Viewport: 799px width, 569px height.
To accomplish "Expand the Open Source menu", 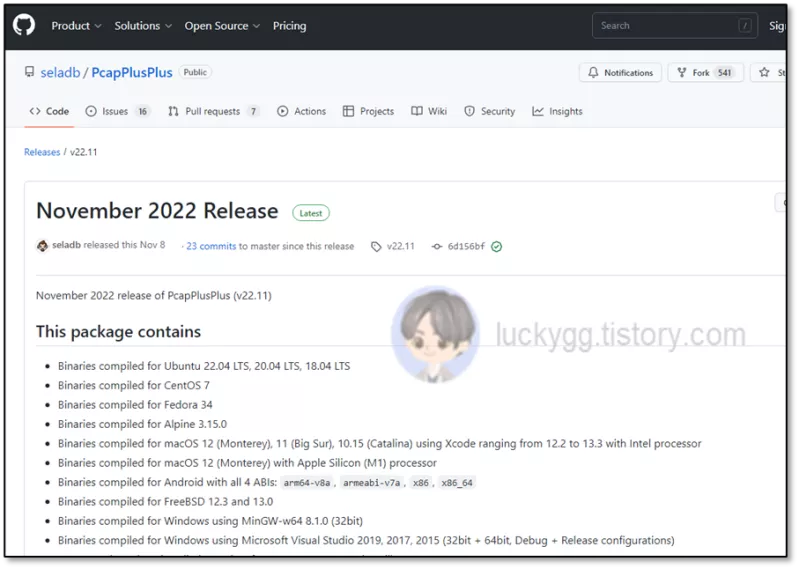I will (222, 25).
